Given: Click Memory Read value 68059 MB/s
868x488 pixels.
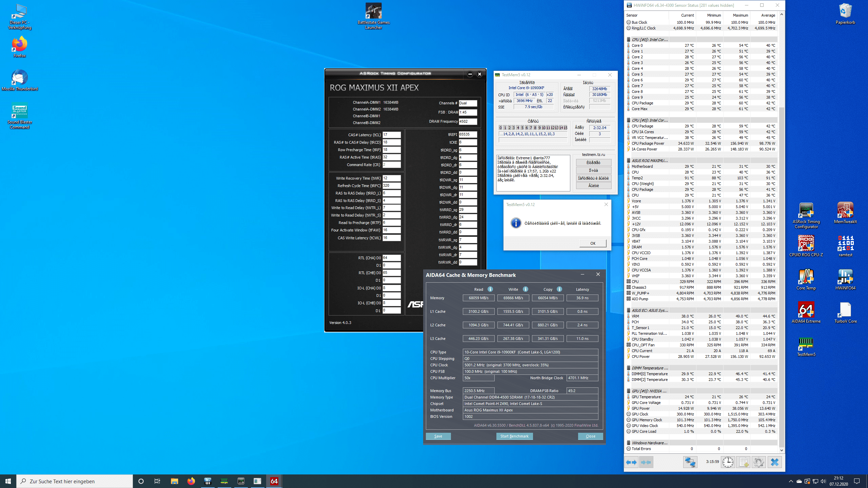Looking at the screenshot, I should tap(478, 298).
